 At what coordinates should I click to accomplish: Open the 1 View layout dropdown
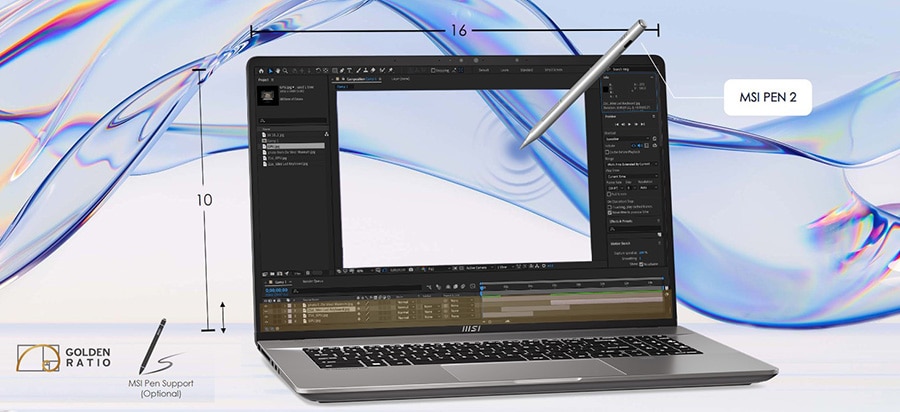click(505, 268)
